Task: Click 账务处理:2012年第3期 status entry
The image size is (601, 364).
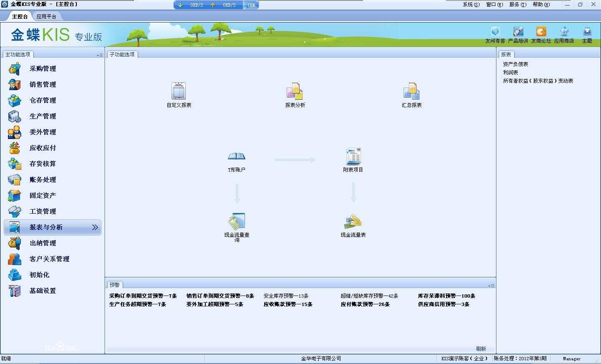Action: click(x=520, y=359)
